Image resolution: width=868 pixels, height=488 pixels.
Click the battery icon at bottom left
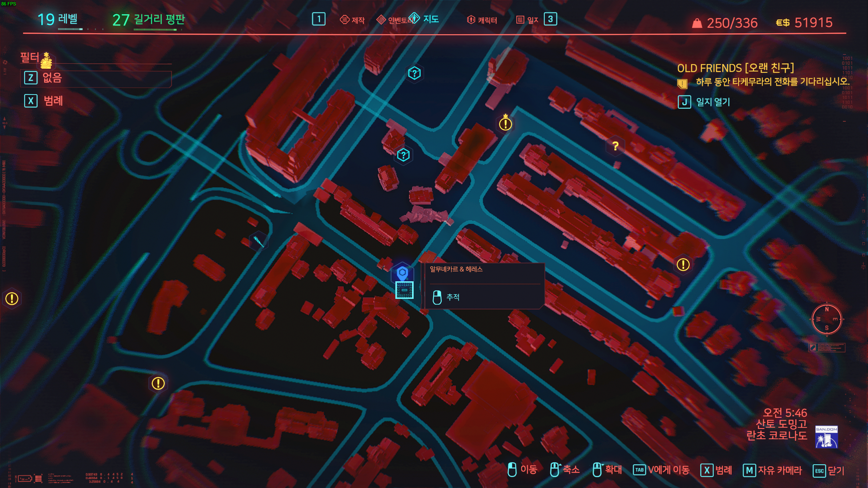tap(25, 479)
